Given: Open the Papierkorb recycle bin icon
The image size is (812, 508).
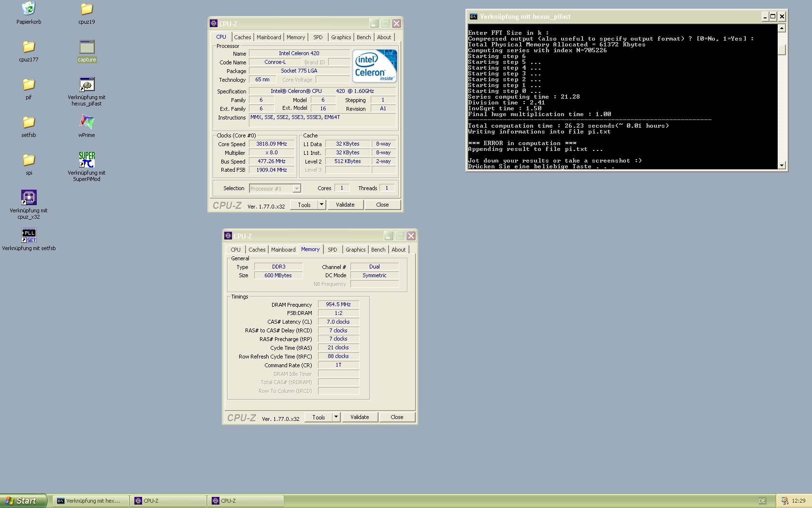Looking at the screenshot, I should [x=29, y=8].
